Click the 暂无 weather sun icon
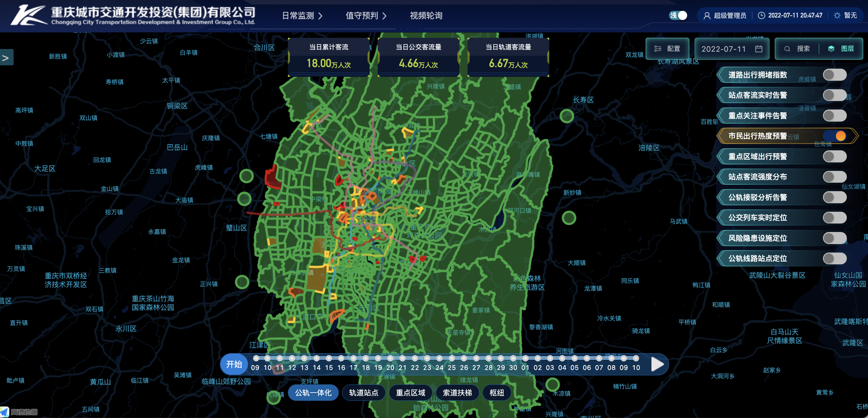 (x=837, y=15)
